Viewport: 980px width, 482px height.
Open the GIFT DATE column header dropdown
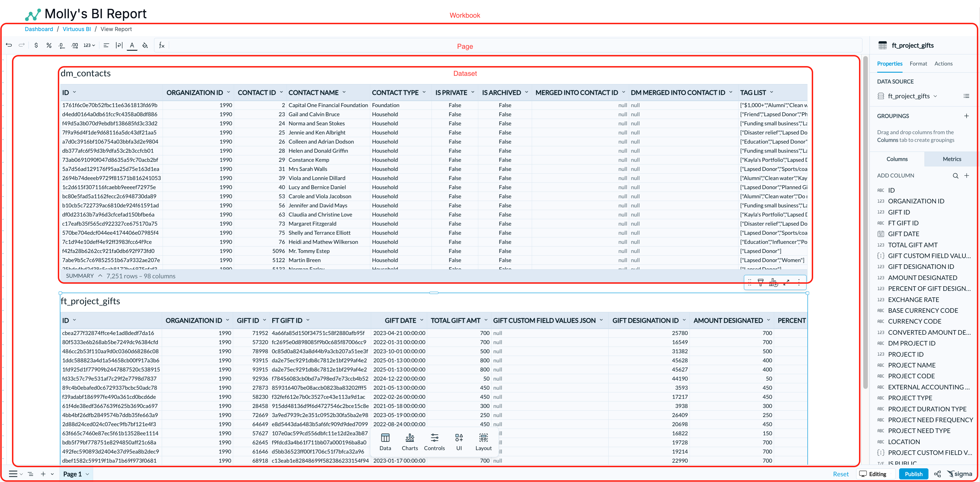pos(421,320)
